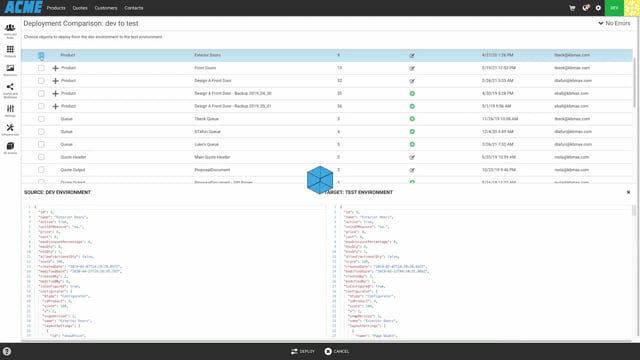Check the Backup 2019_04_30 product checkbox
This screenshot has width=640, height=360.
coord(41,93)
